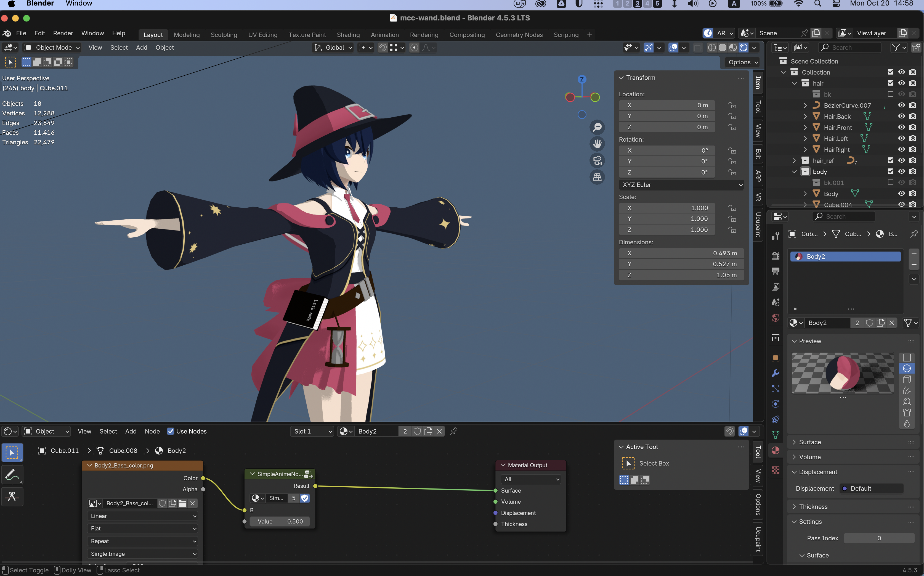924x576 pixels.
Task: Select wireframe viewport shading mode
Action: [711, 47]
